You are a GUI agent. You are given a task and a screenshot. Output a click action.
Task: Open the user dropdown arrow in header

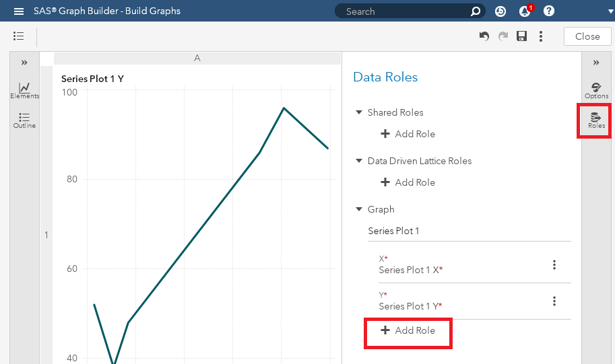click(x=602, y=11)
